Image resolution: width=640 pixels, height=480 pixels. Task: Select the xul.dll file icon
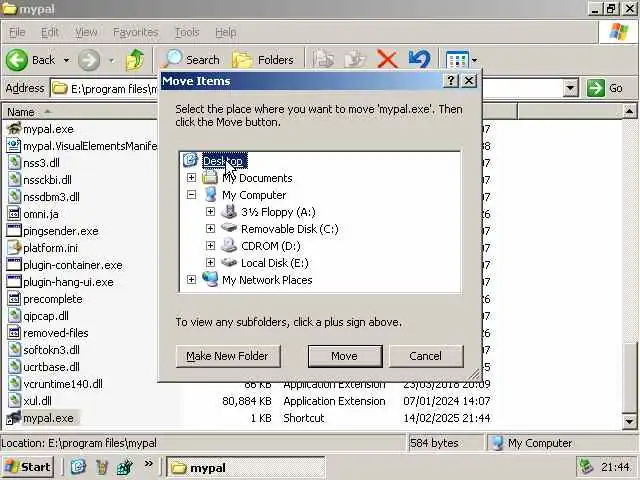pos(14,400)
